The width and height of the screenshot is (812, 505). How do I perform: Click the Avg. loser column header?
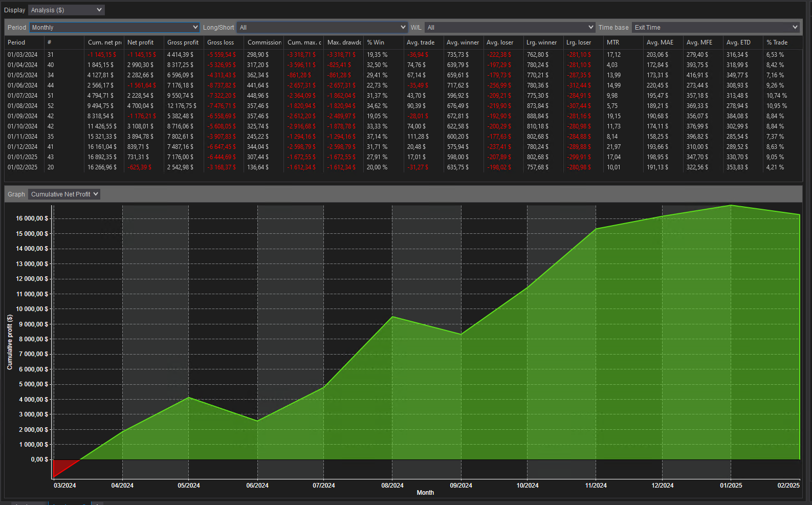[503, 42]
